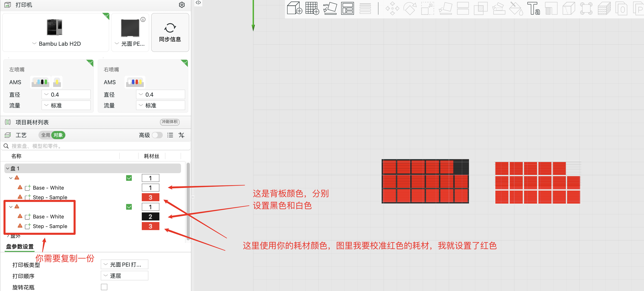Select the white-backed red swatch model
The width and height of the screenshot is (644, 291).
click(538, 182)
